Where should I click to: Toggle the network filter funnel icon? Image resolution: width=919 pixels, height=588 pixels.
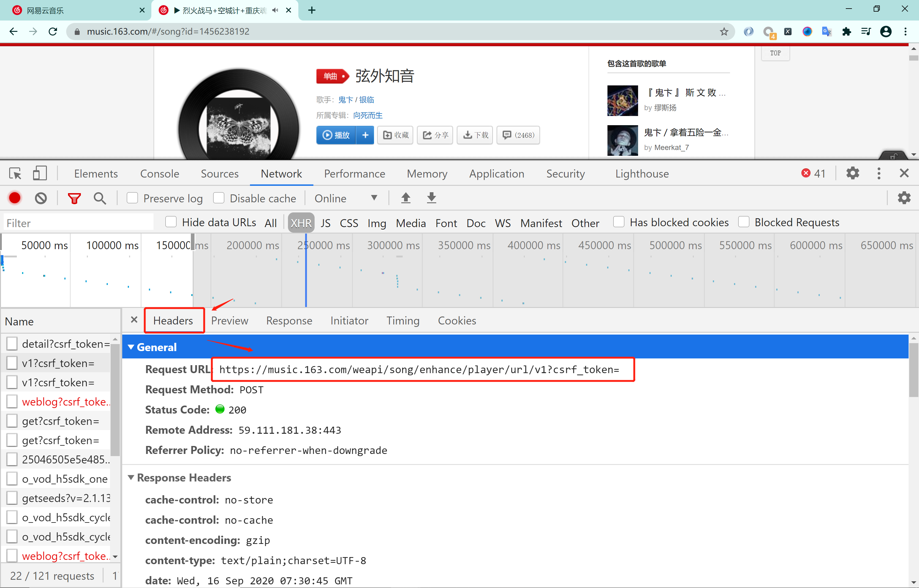click(74, 198)
